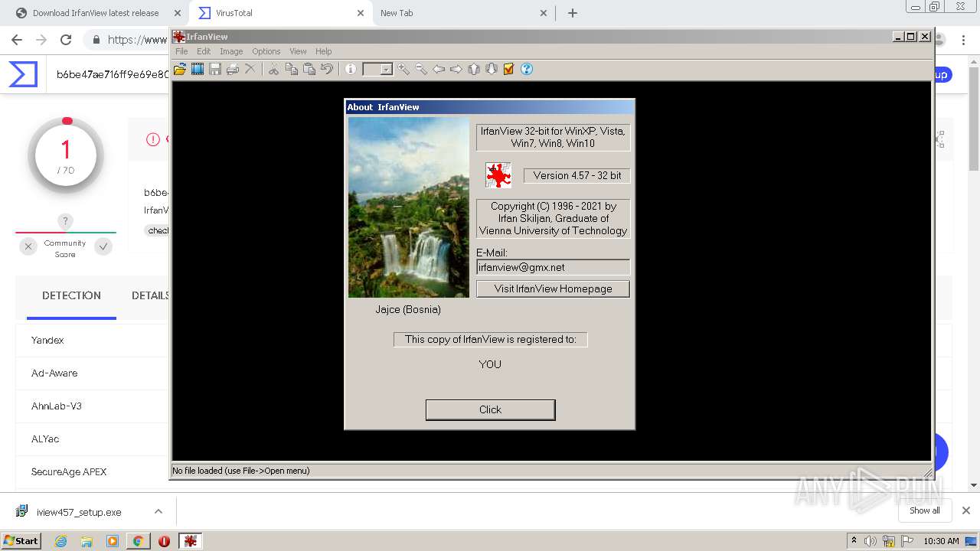Click the Paste clipboard icon
The height and width of the screenshot is (551, 980).
point(309,69)
